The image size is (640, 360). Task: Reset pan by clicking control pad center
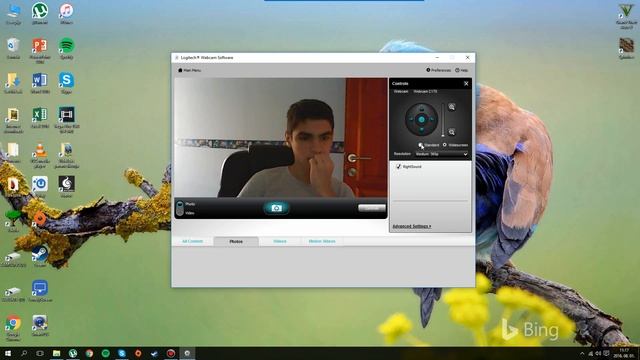pos(421,120)
